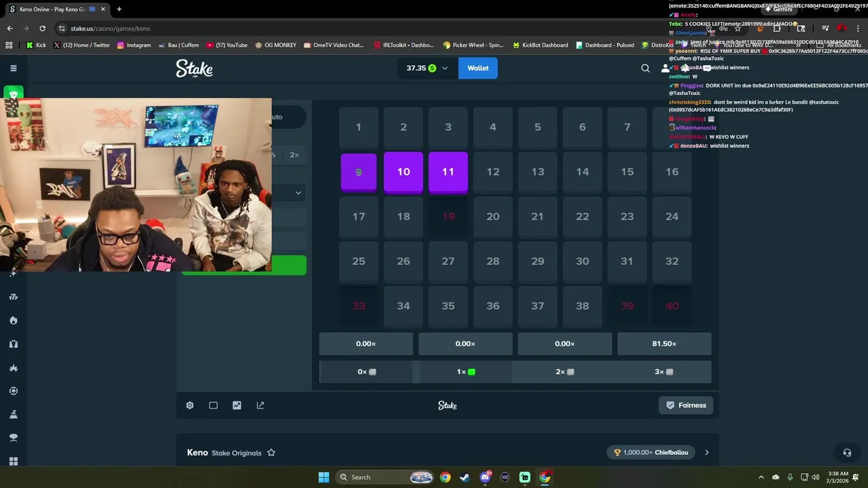Open the user profile icon in header
Viewport: 868px width, 488px height.
click(x=665, y=68)
